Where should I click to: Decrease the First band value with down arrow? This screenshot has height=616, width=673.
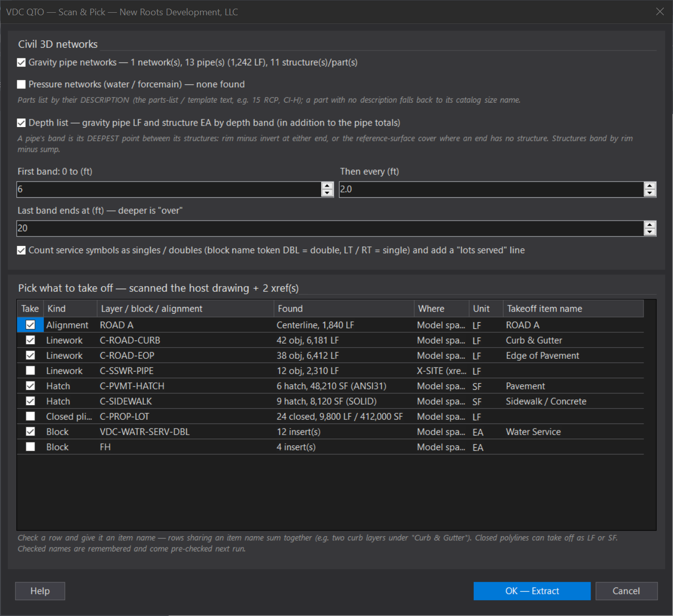point(327,193)
